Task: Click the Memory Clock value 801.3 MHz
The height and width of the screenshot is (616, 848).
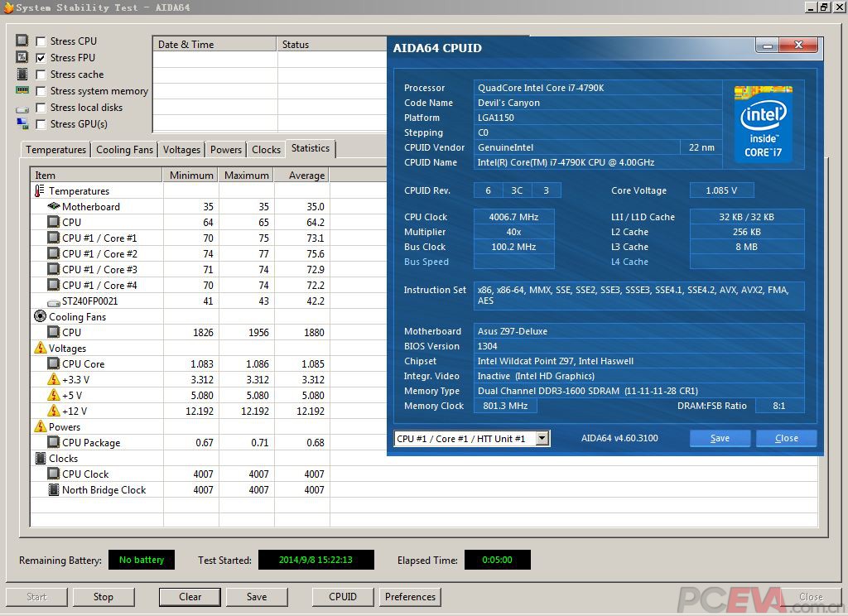Action: point(505,406)
